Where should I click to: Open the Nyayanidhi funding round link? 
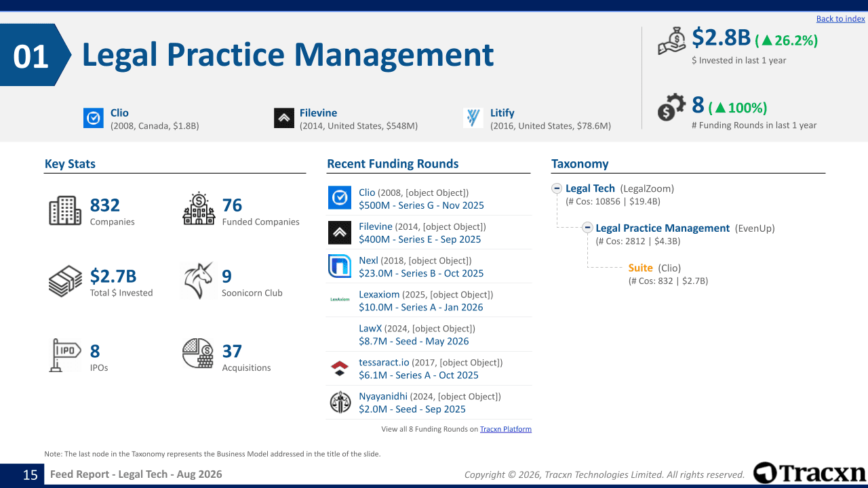383,396
